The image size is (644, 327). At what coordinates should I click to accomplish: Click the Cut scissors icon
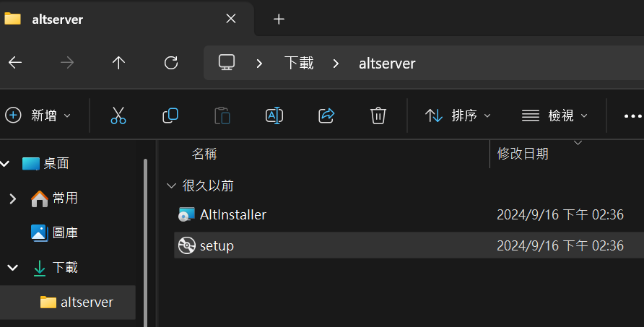[x=118, y=115]
